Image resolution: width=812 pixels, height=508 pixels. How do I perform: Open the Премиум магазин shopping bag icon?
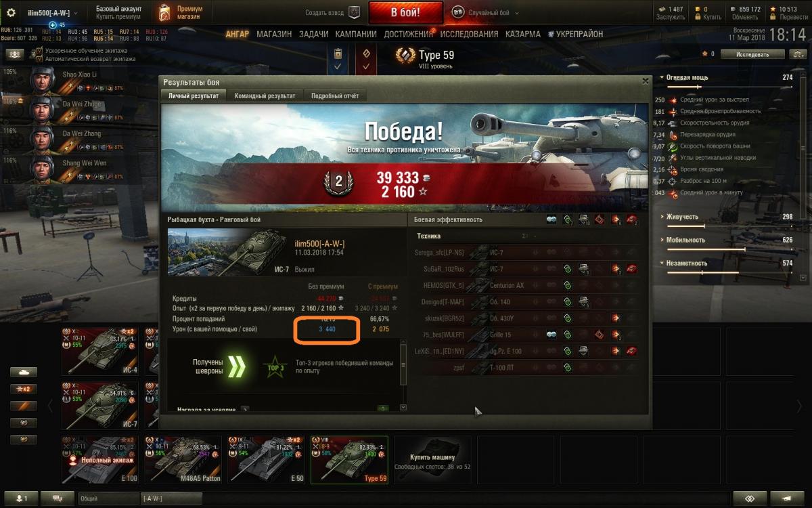click(165, 13)
